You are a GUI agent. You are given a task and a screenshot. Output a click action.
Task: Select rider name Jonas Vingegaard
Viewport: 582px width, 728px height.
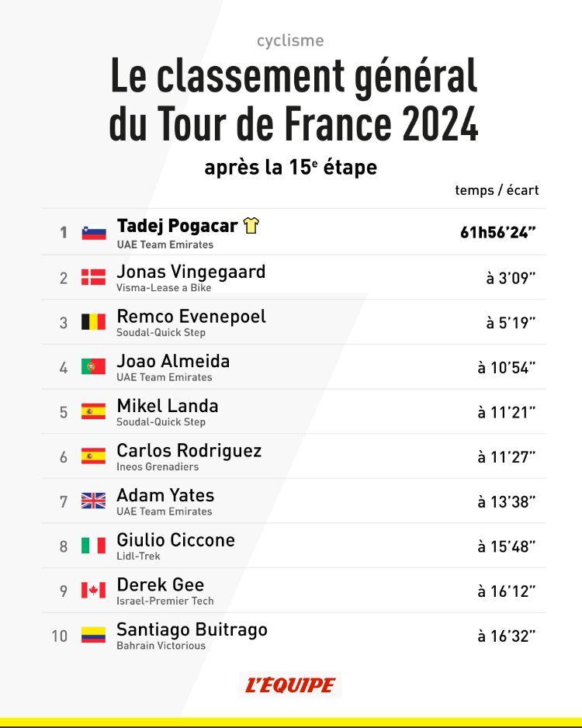pos(191,272)
